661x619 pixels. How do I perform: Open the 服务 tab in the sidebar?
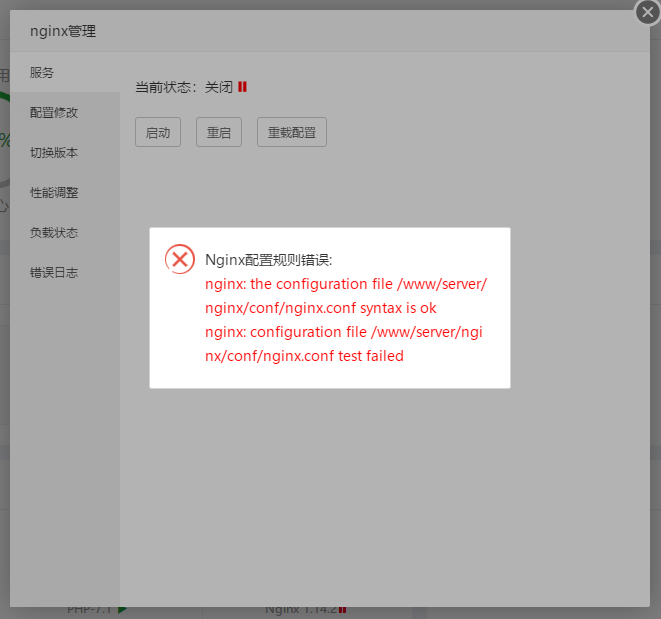click(x=65, y=73)
